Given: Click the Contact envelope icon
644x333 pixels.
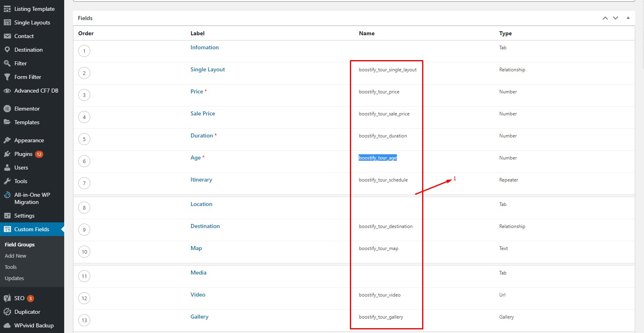Looking at the screenshot, I should 7,36.
